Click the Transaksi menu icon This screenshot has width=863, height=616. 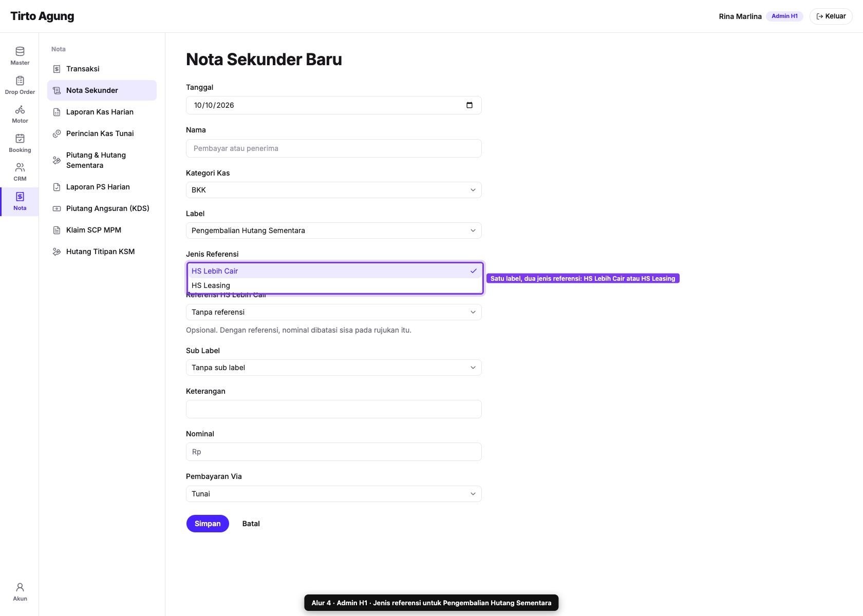tap(57, 69)
